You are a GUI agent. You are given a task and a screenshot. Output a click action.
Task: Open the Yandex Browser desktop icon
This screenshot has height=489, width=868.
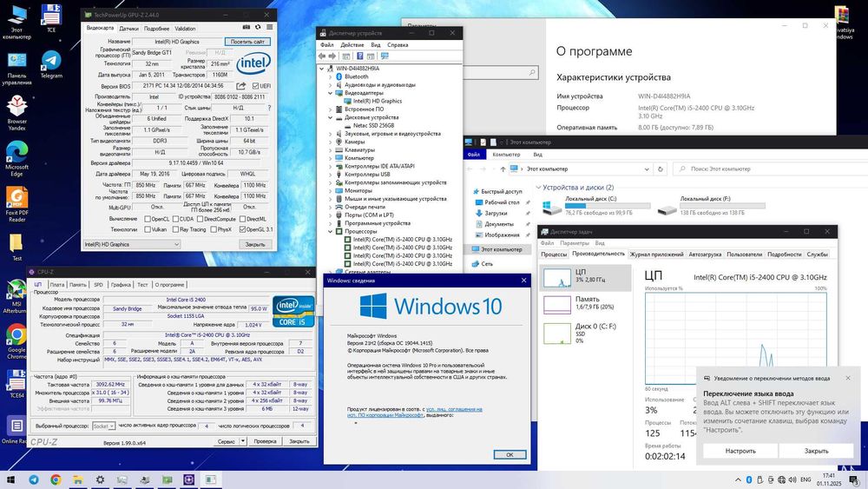(16, 113)
